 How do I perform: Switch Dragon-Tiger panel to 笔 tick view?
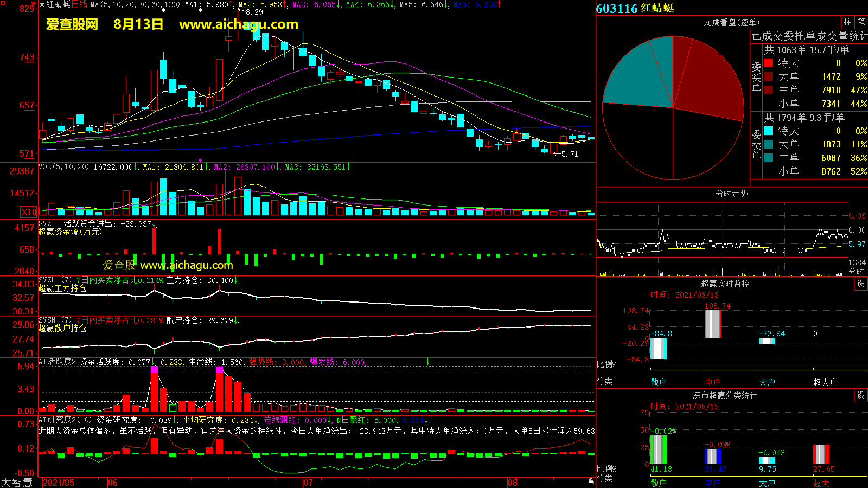(x=861, y=22)
